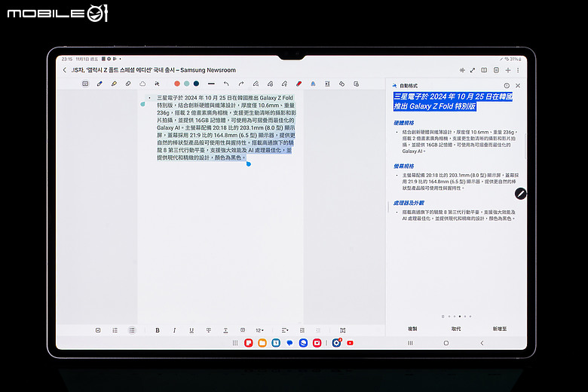
Task: Open the apps grid in taskbar
Action: coord(235,343)
